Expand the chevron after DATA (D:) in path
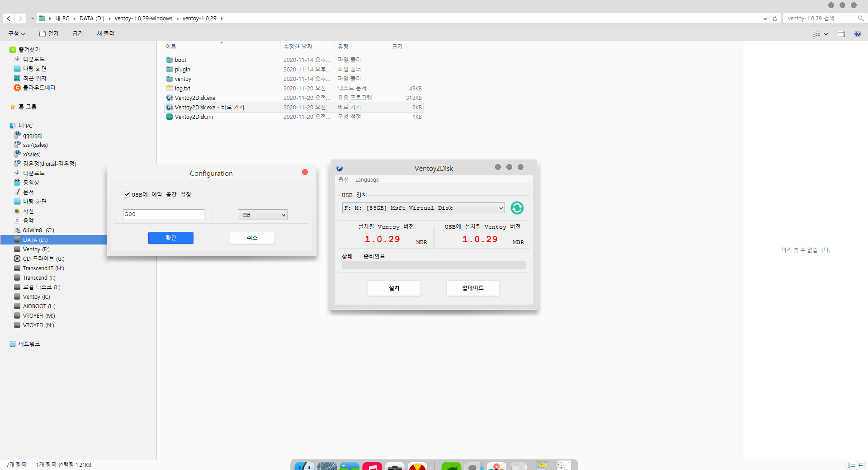 pyautogui.click(x=109, y=19)
